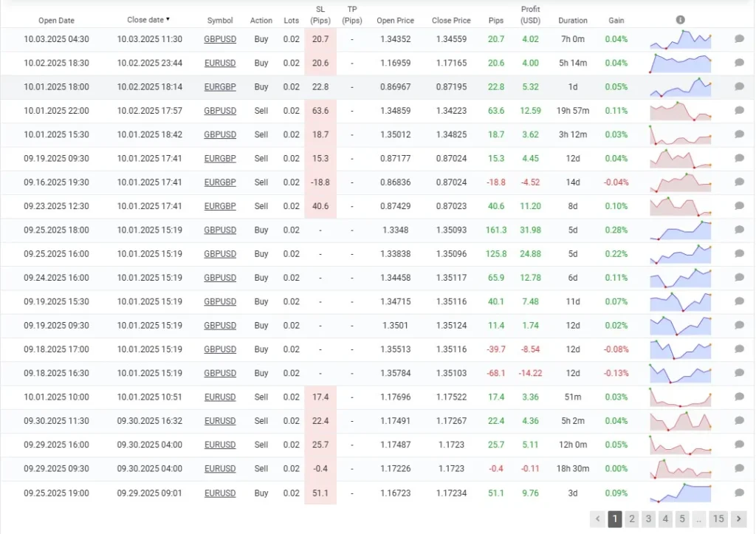Click duration 19h 57m

tap(573, 111)
